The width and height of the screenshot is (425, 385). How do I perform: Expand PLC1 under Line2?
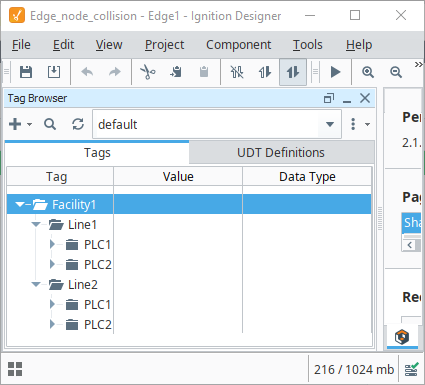(x=52, y=304)
